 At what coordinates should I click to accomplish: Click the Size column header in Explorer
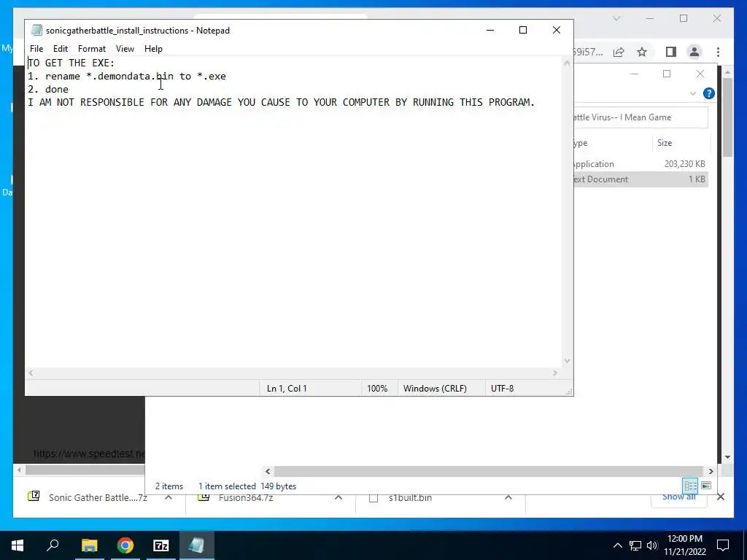click(681, 143)
